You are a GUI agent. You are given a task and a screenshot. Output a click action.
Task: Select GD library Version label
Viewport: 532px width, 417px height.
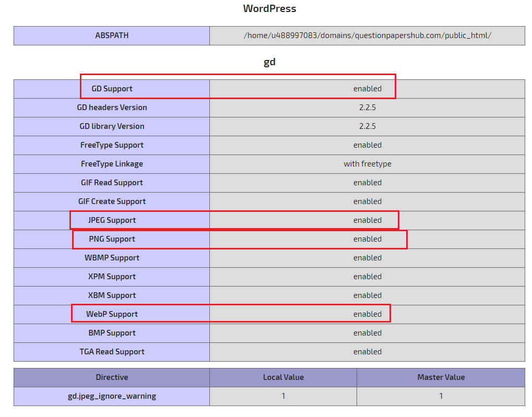tap(112, 126)
